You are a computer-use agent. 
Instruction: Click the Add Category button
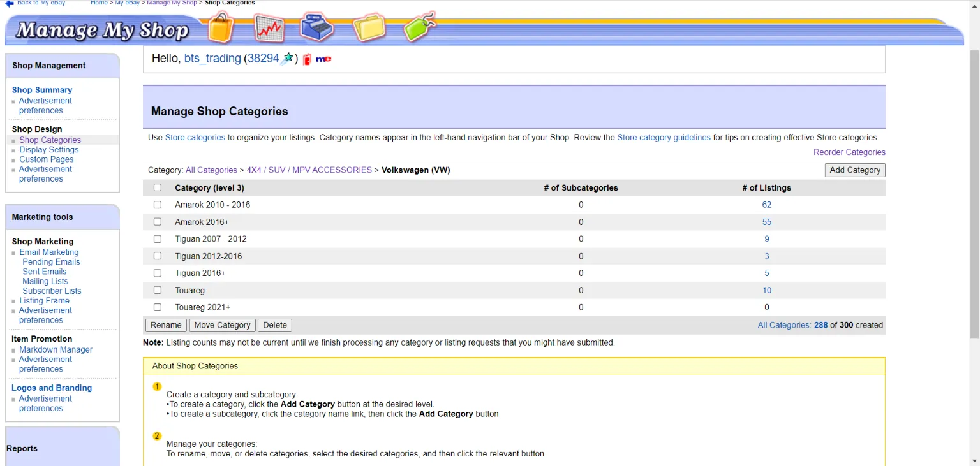[855, 170]
